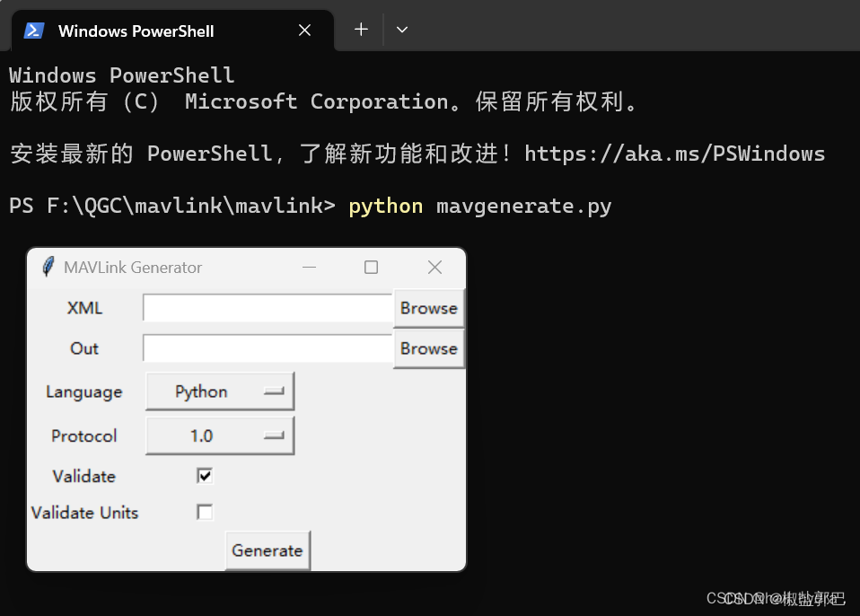Image resolution: width=860 pixels, height=616 pixels.
Task: Open the Protocol dropdown showing 1.0
Action: (x=219, y=436)
